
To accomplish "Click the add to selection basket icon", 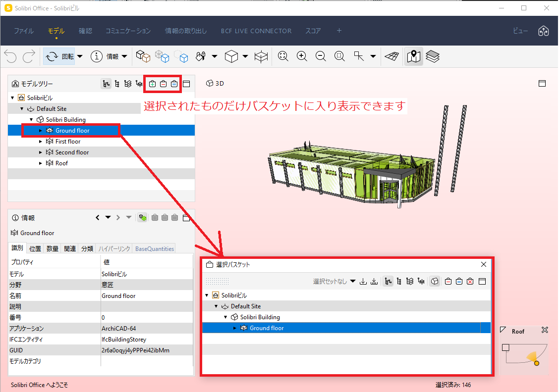I will click(x=152, y=84).
